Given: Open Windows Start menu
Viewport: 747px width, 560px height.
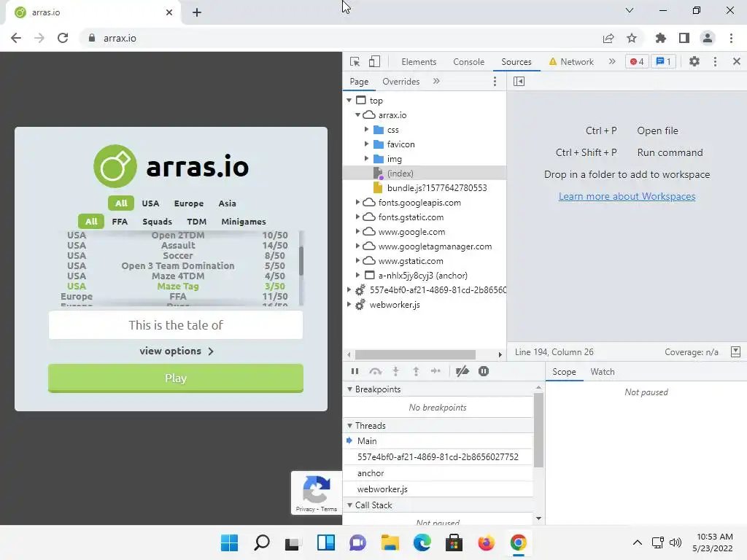Looking at the screenshot, I should 230,542.
